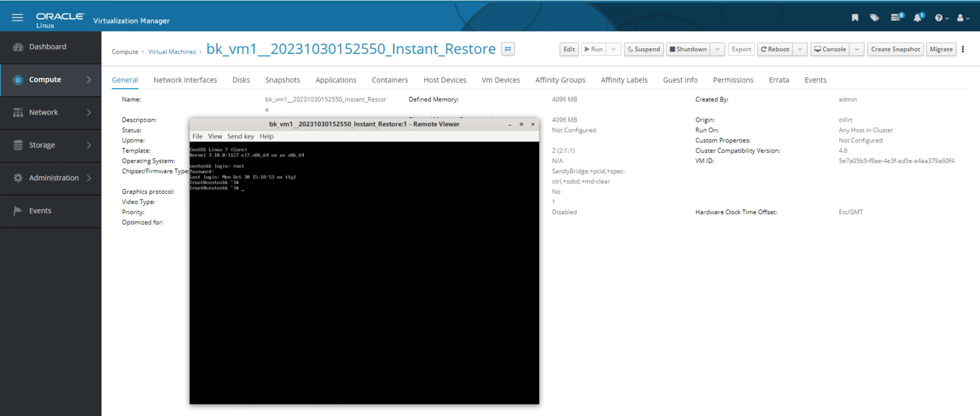Viewport: 980px width, 416px height.
Task: Open the Shutdown dropdown arrow
Action: pos(718,49)
